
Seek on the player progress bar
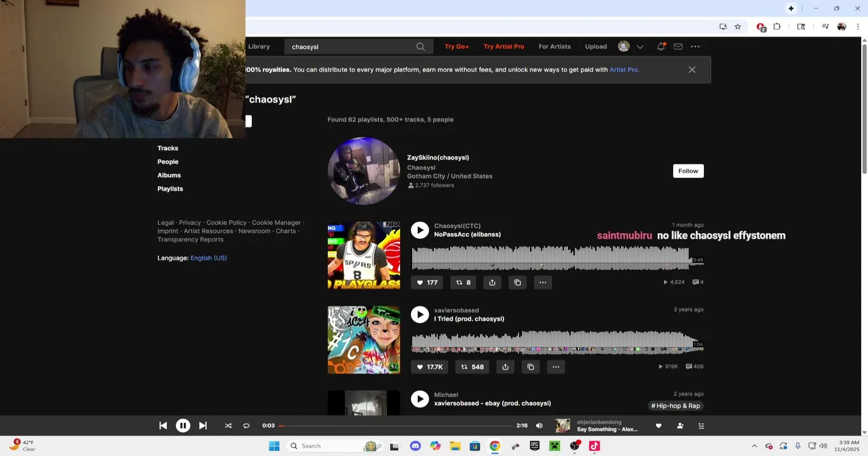coord(395,426)
